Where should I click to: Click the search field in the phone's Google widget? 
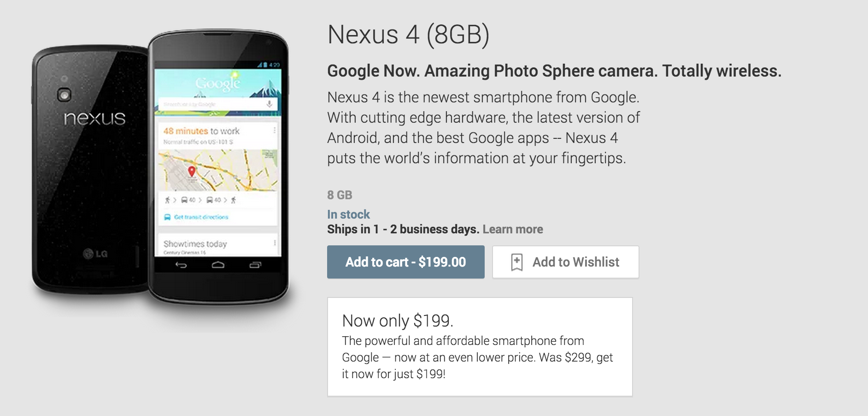click(x=212, y=104)
